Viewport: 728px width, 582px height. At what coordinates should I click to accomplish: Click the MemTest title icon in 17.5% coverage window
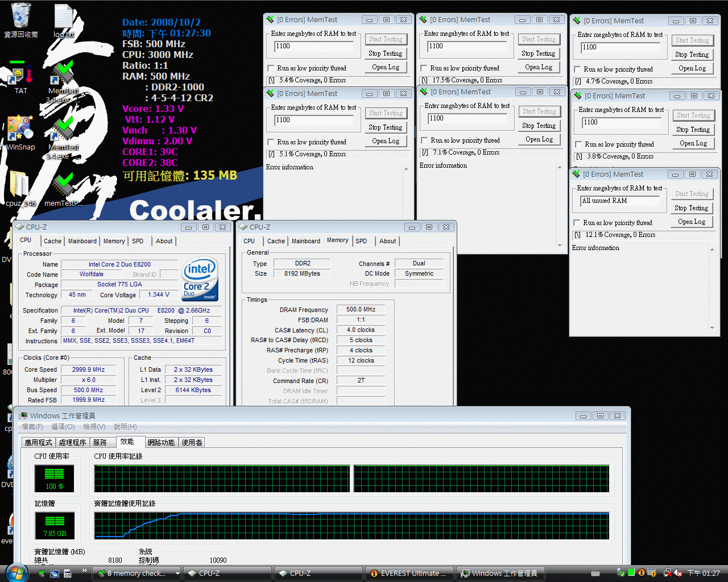click(x=423, y=19)
